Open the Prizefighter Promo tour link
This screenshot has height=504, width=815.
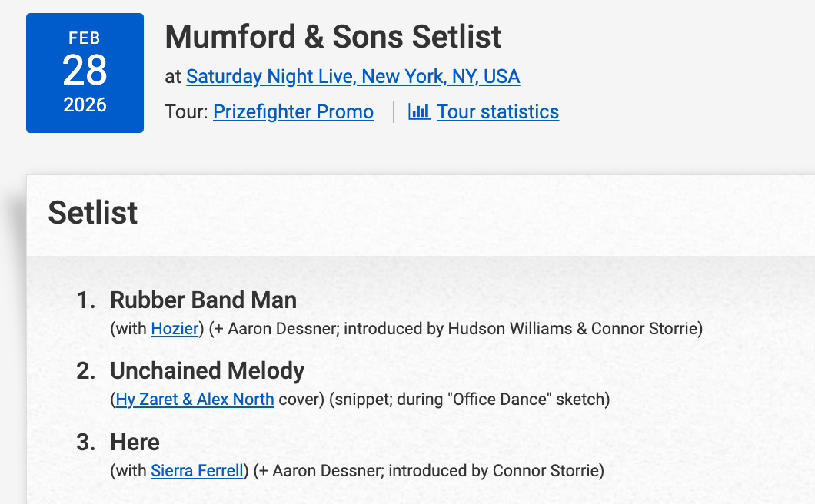pos(293,111)
